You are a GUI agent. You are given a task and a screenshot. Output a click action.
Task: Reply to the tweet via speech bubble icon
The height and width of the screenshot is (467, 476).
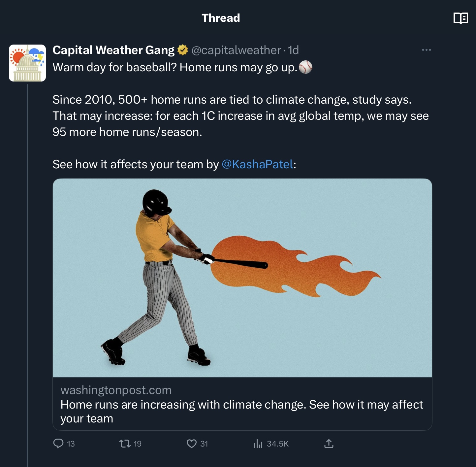point(58,443)
